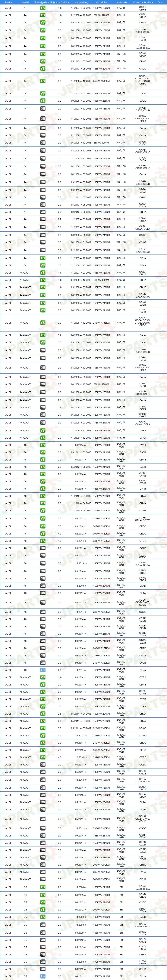Click petrol icon in Q5 CTUC, CTVA row

coord(43,910)
